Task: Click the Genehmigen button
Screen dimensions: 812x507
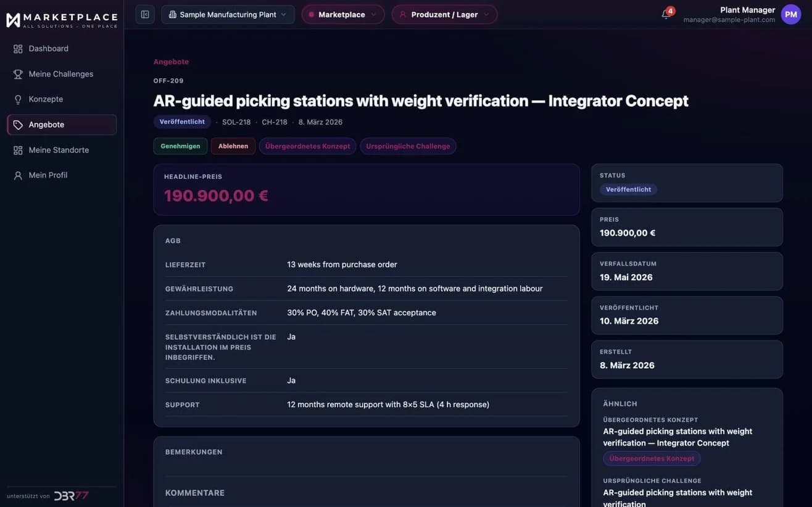Action: pyautogui.click(x=180, y=146)
